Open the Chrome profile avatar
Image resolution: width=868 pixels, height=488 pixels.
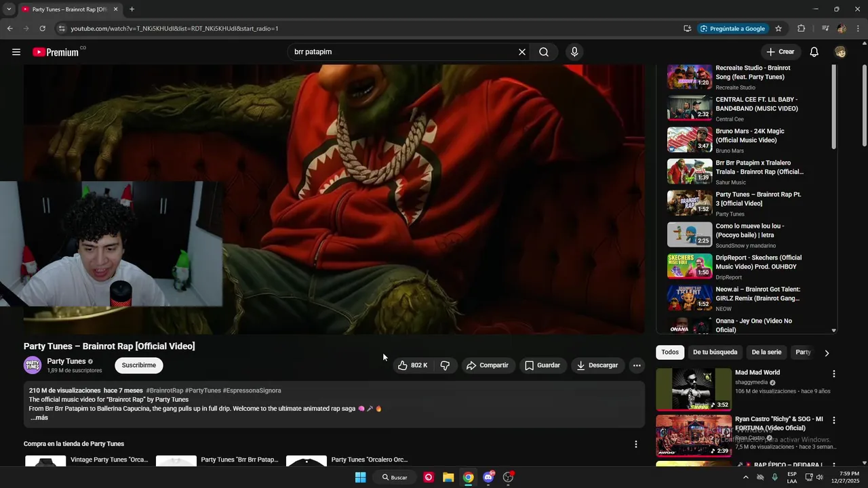click(842, 28)
